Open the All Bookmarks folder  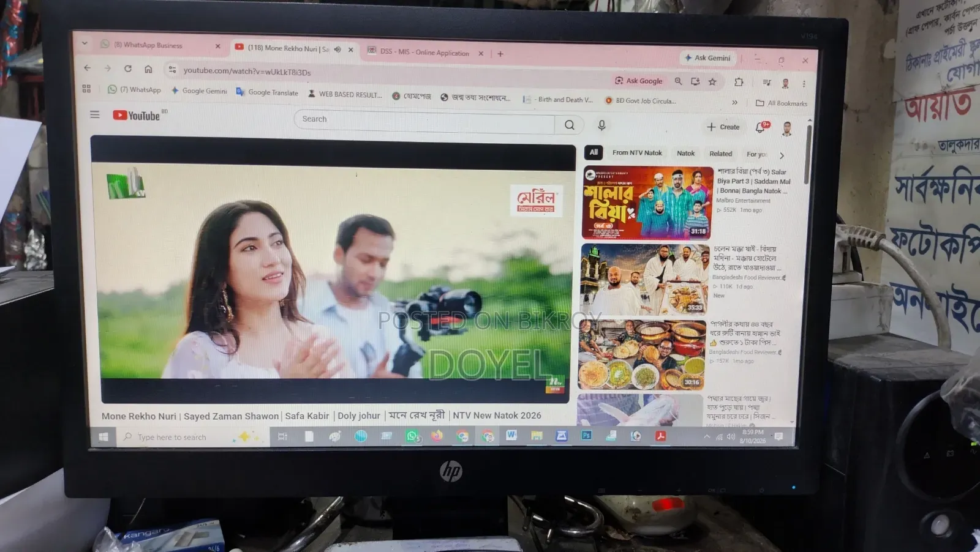point(782,103)
